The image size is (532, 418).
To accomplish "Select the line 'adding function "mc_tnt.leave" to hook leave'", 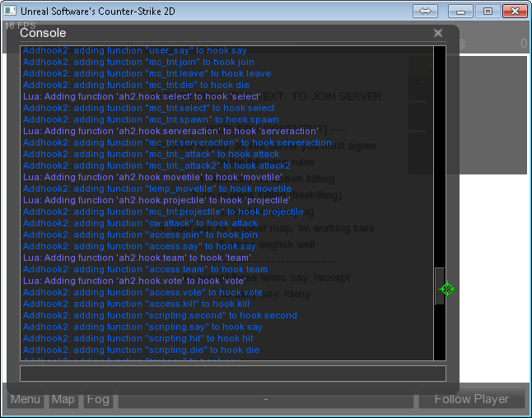I will [147, 73].
